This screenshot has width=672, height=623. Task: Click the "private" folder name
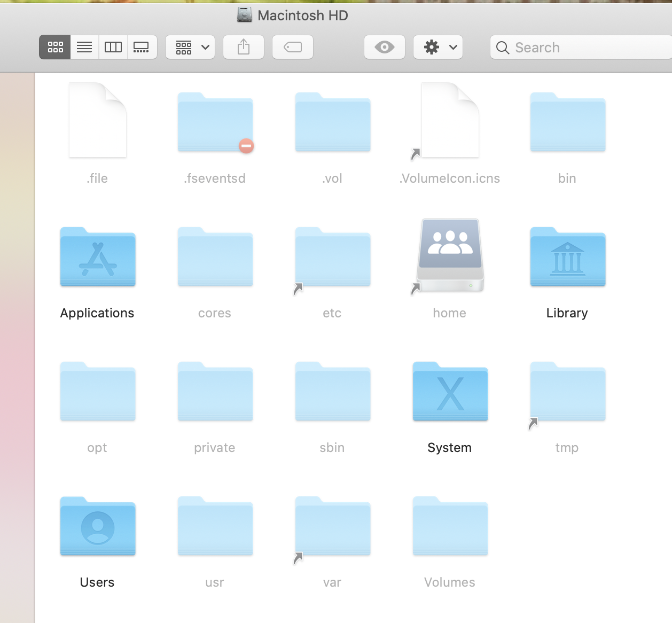(215, 448)
